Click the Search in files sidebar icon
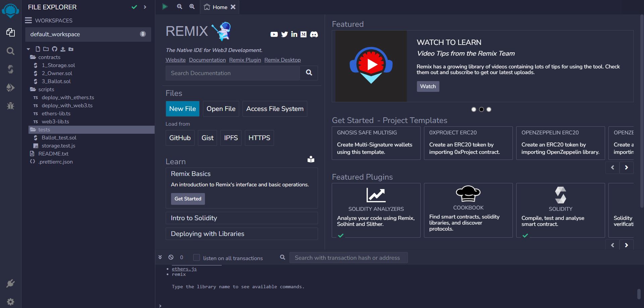Image resolution: width=644 pixels, height=308 pixels. click(10, 51)
